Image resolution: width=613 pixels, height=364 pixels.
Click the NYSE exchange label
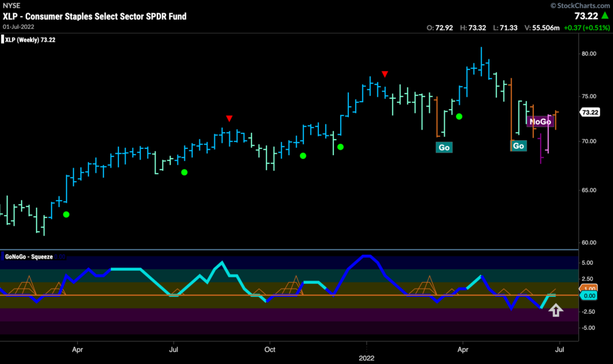coord(11,5)
